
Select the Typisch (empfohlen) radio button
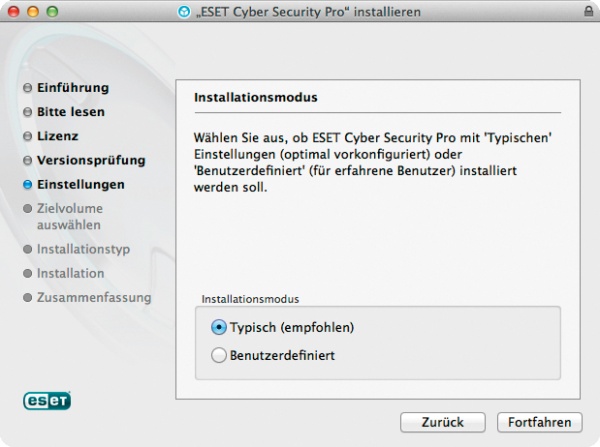(219, 328)
